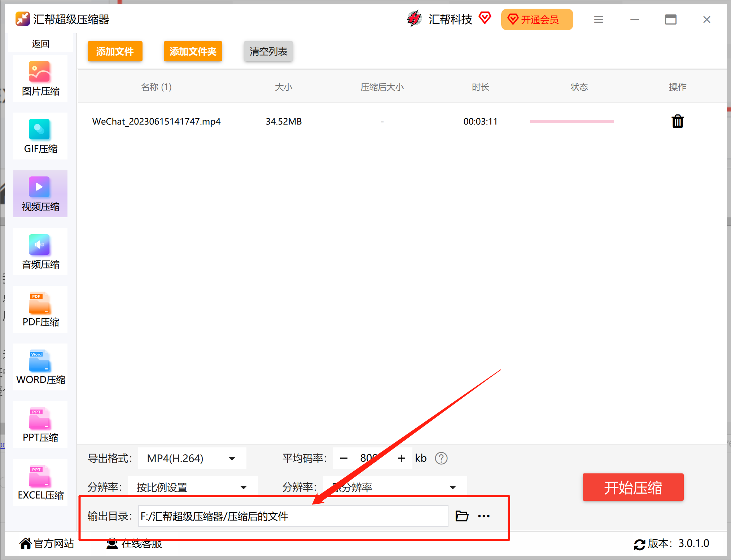Open the GIF压缩 tool
This screenshot has width=731, height=560.
coord(40,136)
